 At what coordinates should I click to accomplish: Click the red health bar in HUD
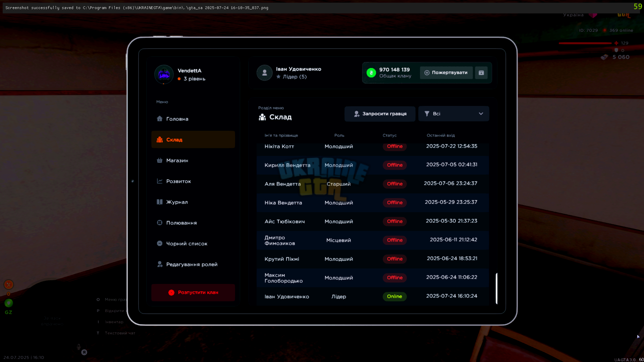585,43
